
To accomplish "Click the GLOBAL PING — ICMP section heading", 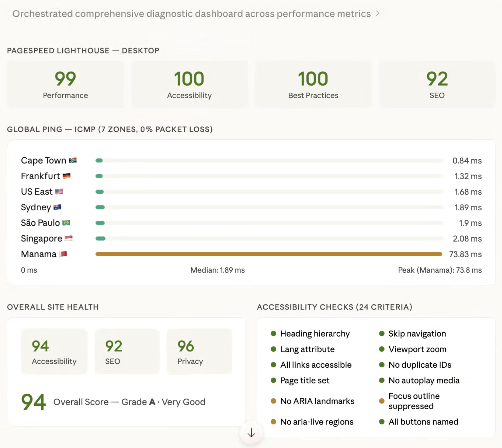I will pyautogui.click(x=110, y=129).
